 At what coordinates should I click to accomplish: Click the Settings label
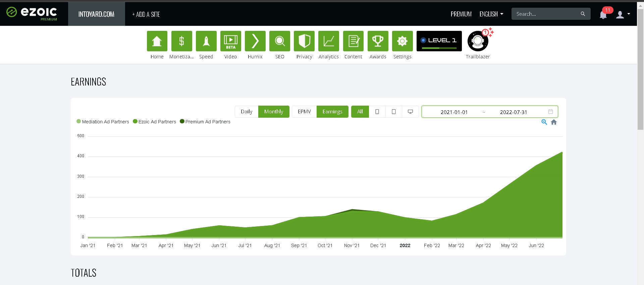(402, 57)
